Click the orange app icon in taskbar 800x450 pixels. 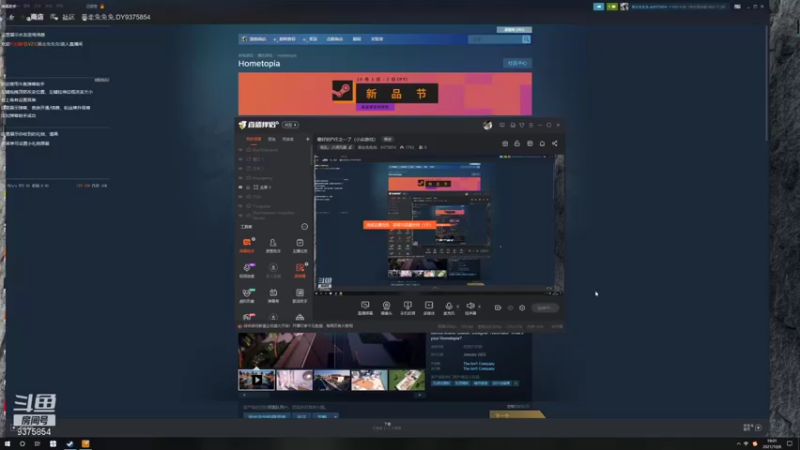pyautogui.click(x=85, y=444)
